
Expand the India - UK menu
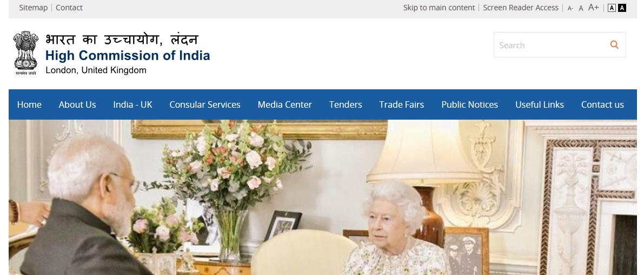[x=132, y=104]
